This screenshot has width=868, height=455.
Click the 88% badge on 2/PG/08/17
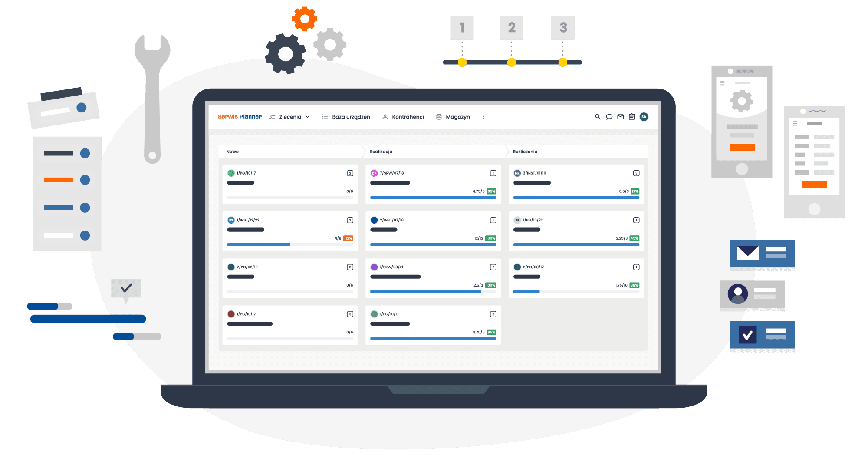[x=635, y=285]
